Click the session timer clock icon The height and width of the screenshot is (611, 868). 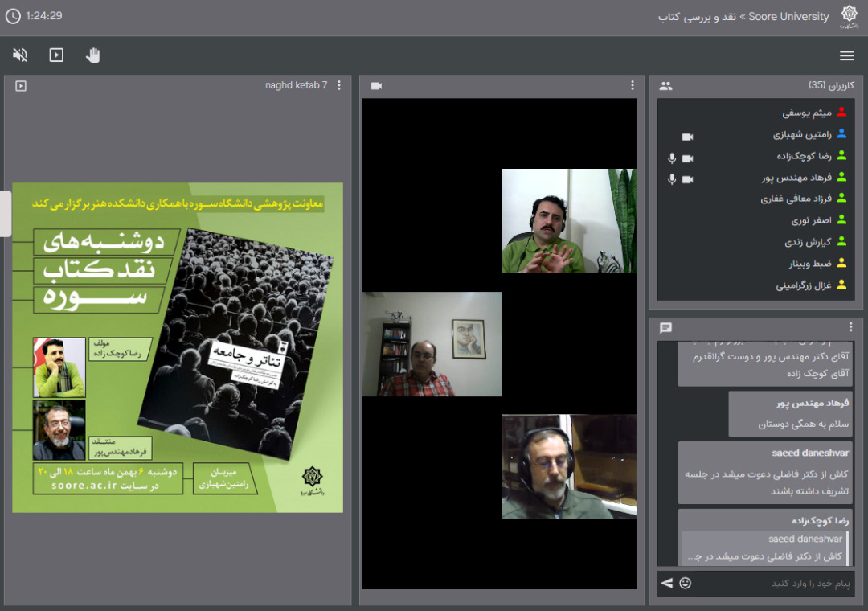pos(13,16)
